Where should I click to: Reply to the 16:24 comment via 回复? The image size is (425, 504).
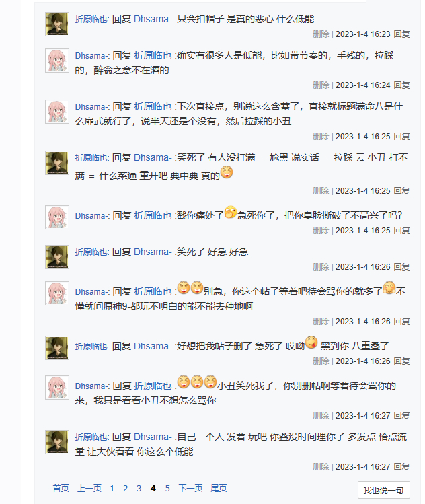[401, 85]
